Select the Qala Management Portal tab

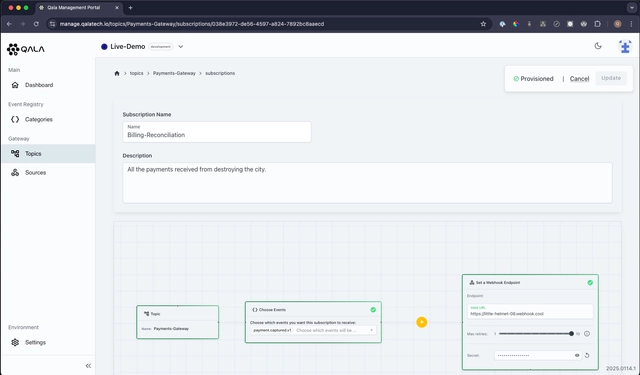(x=79, y=8)
